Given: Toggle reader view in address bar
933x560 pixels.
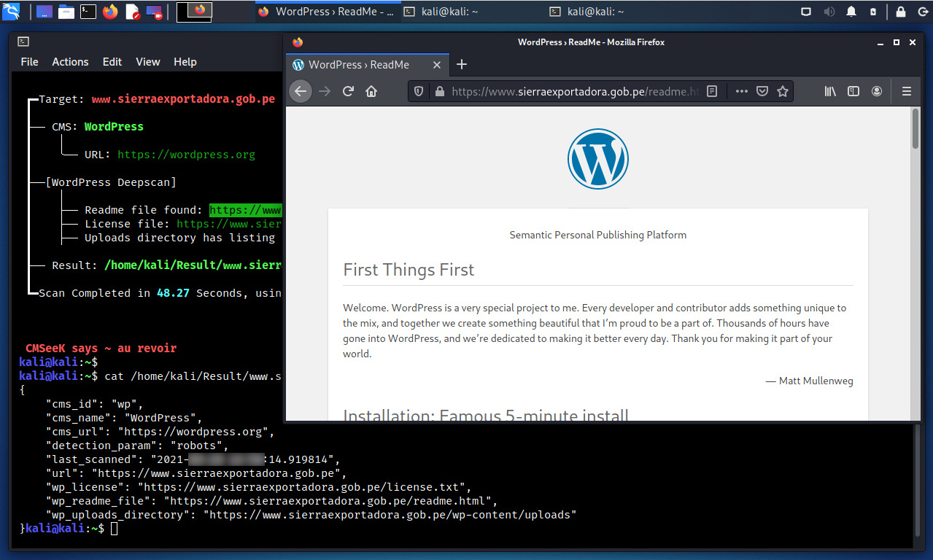Looking at the screenshot, I should [713, 91].
